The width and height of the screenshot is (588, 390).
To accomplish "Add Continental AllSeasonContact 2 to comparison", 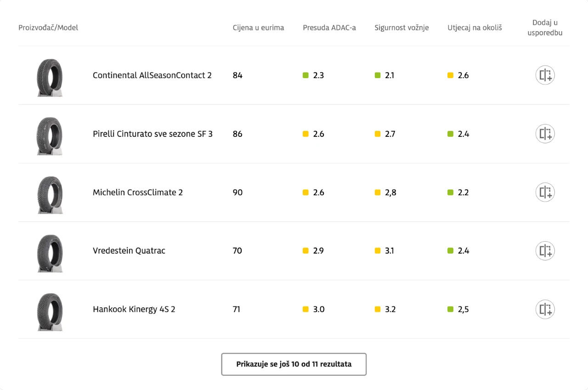I will 545,75.
